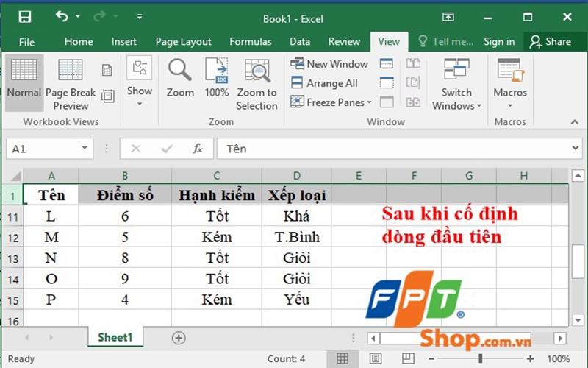588x368 pixels.
Task: Open Ribbon Display Options
Action: pos(448,17)
